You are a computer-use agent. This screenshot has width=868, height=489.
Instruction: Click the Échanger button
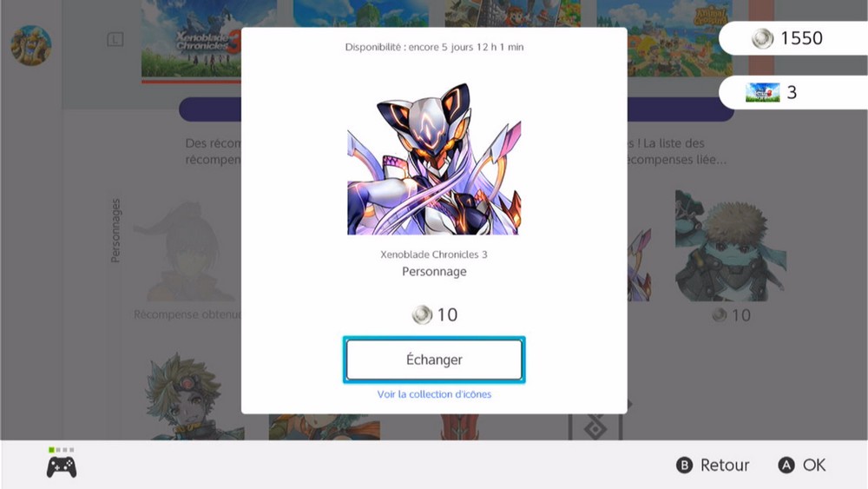click(434, 360)
